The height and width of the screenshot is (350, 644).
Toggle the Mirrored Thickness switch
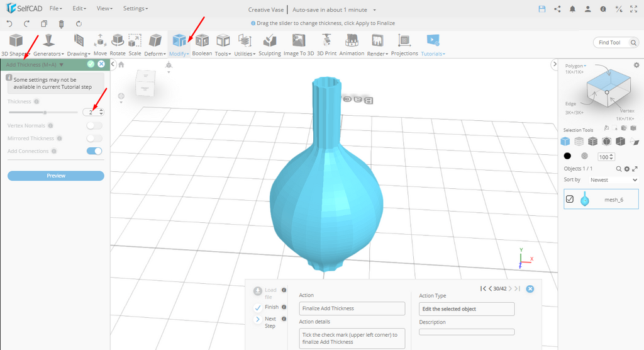[94, 138]
